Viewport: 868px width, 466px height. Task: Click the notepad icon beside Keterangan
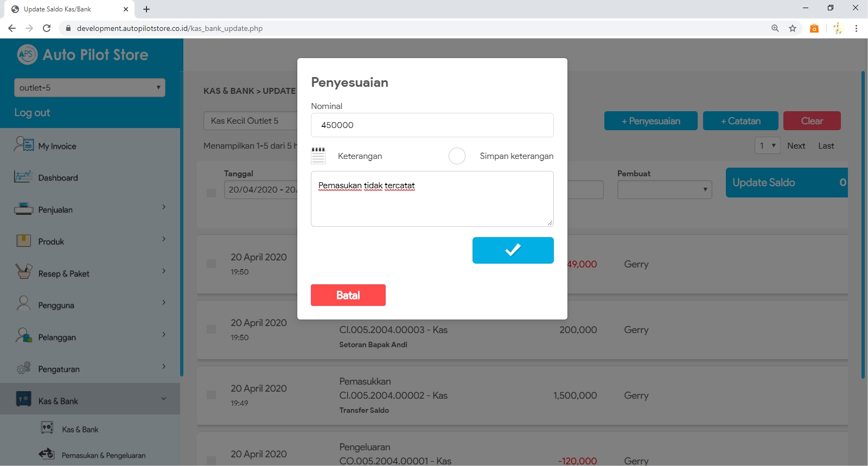coord(318,156)
